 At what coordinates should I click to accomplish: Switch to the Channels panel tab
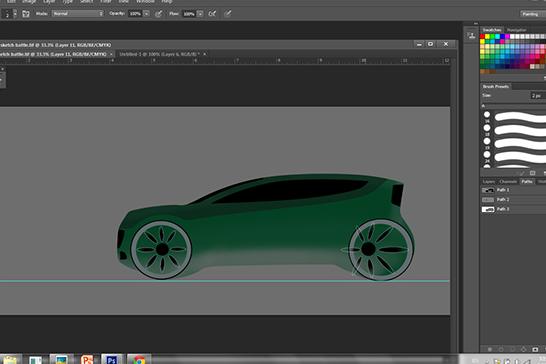point(508,181)
